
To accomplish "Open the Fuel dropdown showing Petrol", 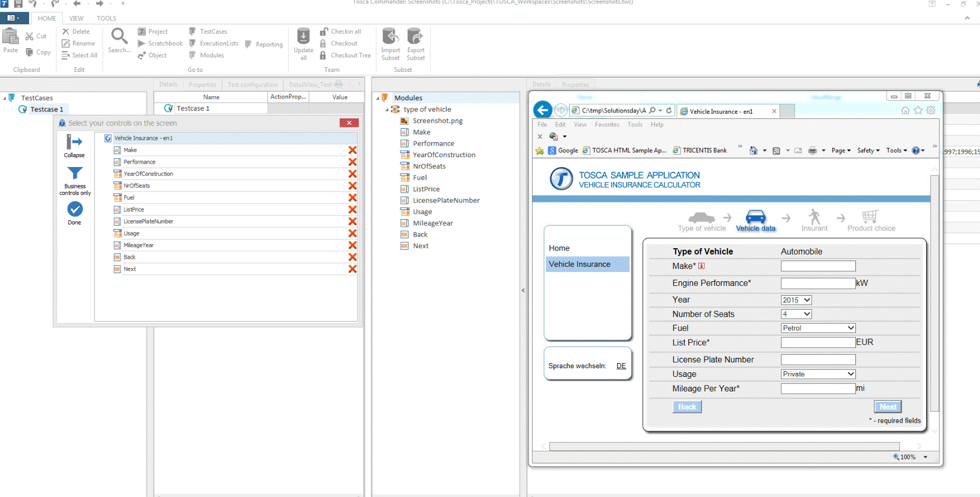I will pos(818,328).
